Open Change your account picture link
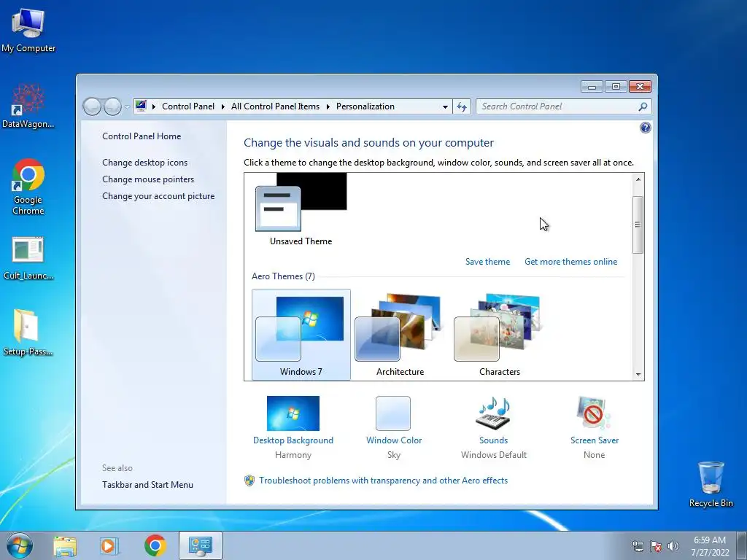 click(158, 196)
